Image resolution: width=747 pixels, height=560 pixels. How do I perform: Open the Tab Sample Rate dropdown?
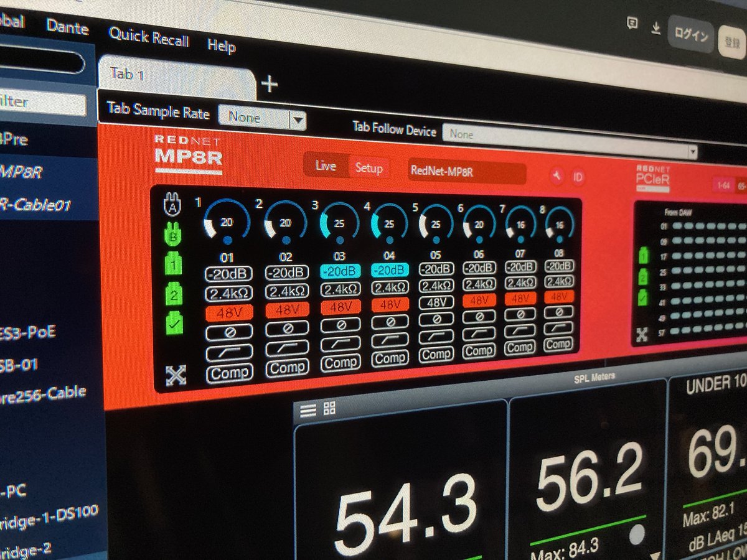[x=262, y=118]
